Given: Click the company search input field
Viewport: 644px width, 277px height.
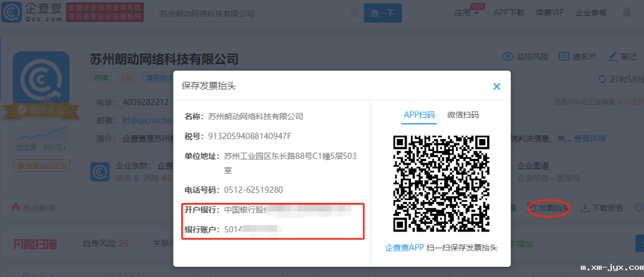Looking at the screenshot, I should pos(250,13).
